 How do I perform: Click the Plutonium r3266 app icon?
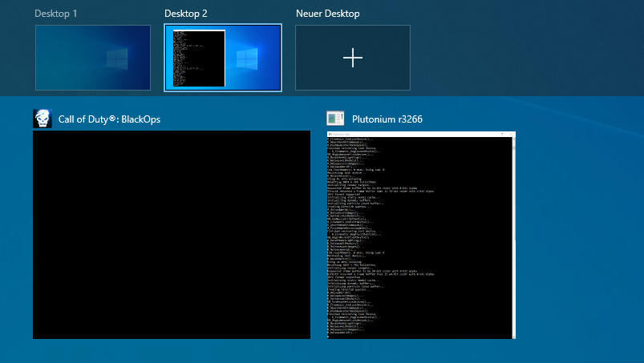(336, 119)
